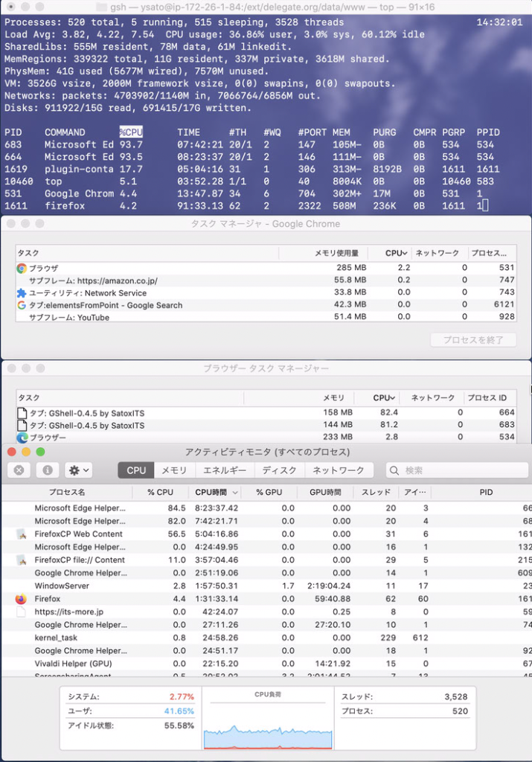Click the stop process (X) toolbar icon
Viewport: 532px width, 762px height.
(19, 470)
